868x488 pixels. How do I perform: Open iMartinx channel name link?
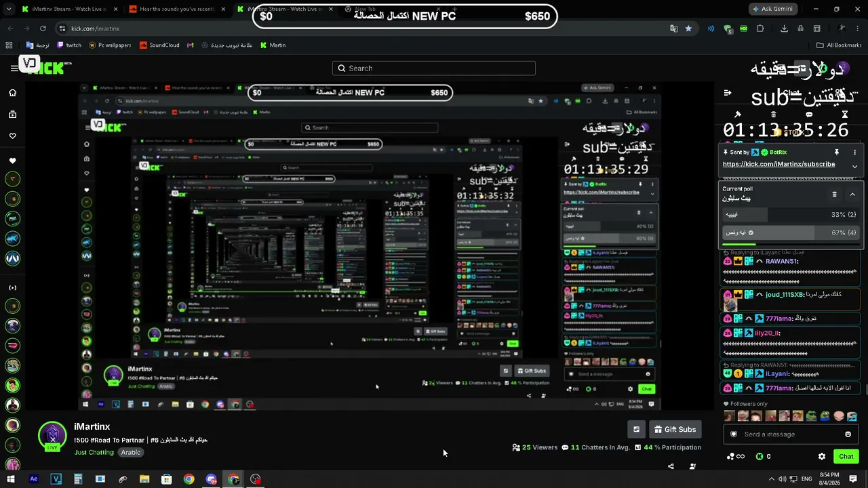pos(92,427)
